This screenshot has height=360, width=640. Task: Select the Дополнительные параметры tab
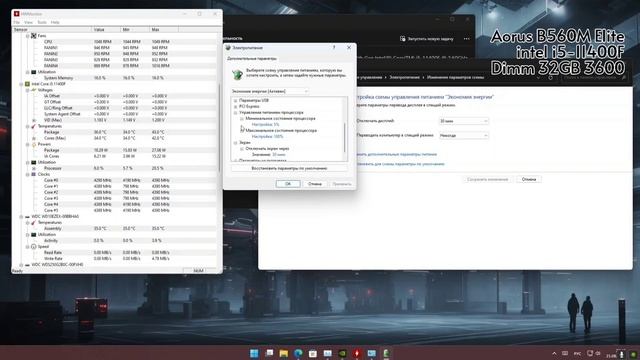(x=252, y=59)
